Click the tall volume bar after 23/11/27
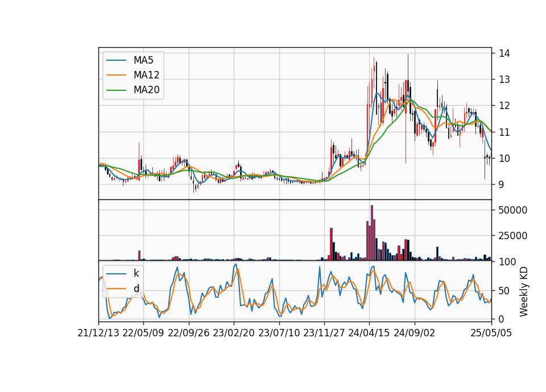This screenshot has width=546, height=392. pos(331,244)
